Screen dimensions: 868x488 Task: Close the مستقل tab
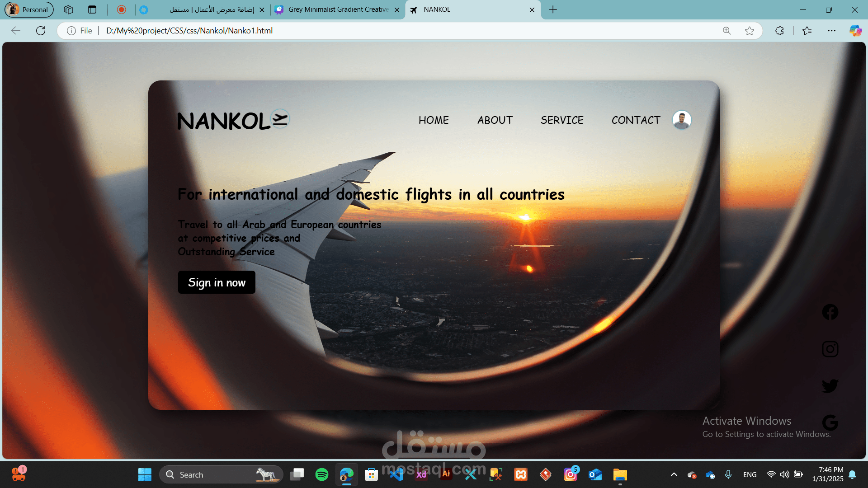coord(262,9)
